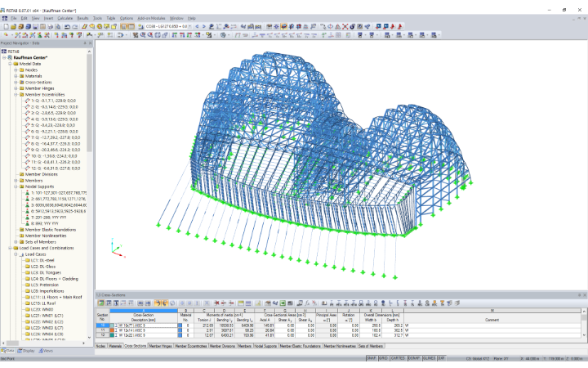Switch to the Display navigator tab
588x368 pixels.
coord(27,351)
